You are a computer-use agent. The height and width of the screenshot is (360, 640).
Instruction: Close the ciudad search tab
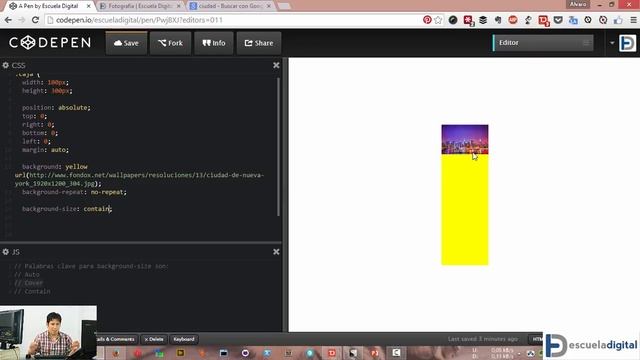pos(269,6)
